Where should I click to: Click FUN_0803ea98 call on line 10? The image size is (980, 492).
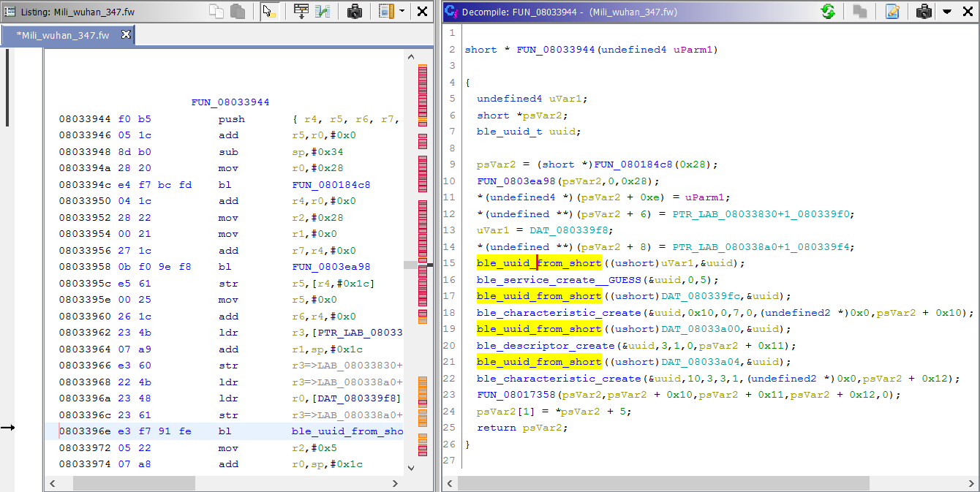[516, 181]
